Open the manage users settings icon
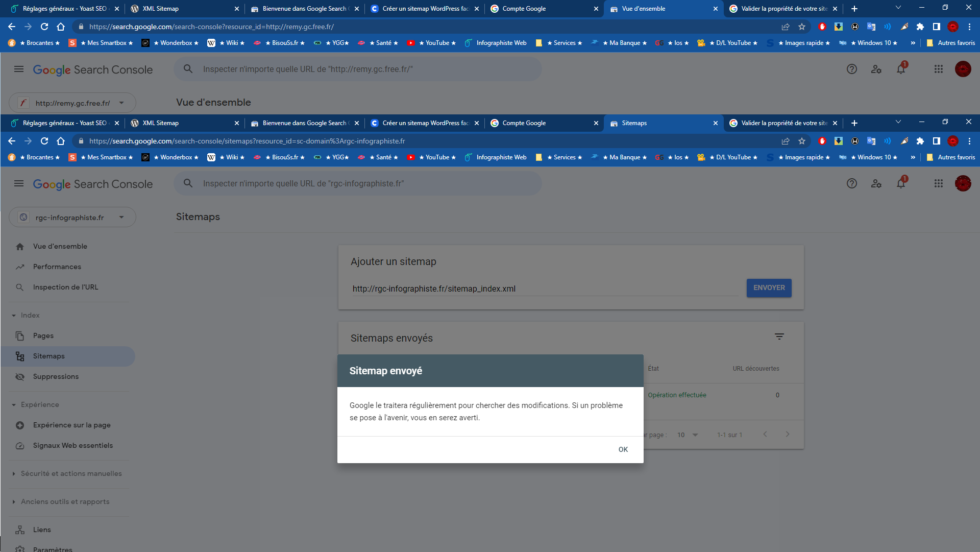This screenshot has height=552, width=980. [876, 184]
